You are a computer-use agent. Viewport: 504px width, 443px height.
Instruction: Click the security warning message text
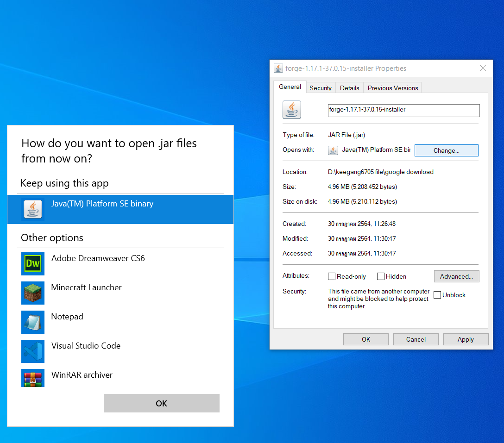point(378,299)
